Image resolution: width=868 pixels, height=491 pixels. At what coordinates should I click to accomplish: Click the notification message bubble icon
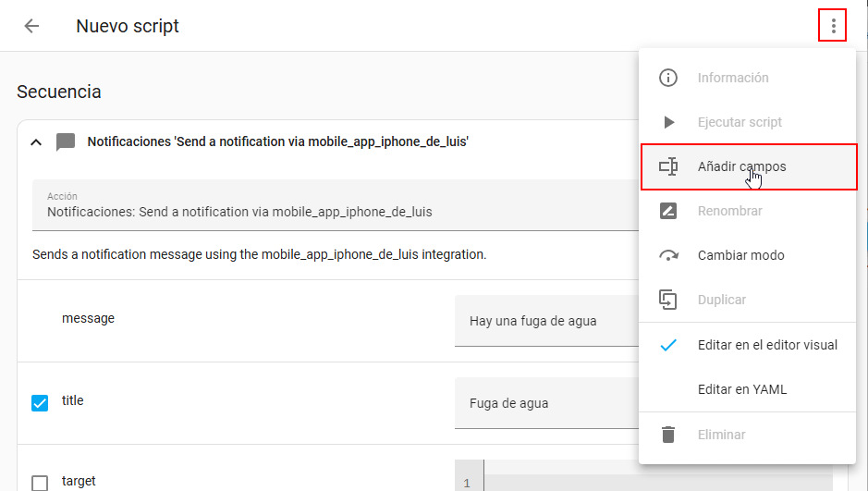(66, 142)
